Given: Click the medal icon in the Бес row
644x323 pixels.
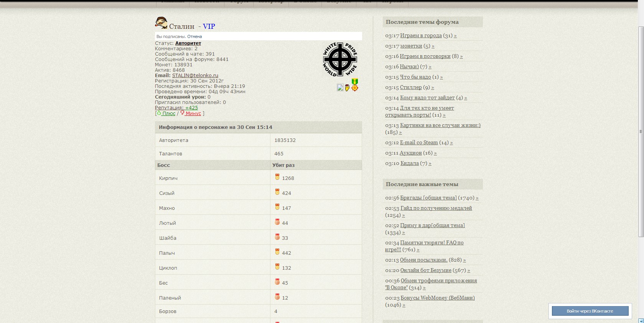Looking at the screenshot, I should [277, 282].
